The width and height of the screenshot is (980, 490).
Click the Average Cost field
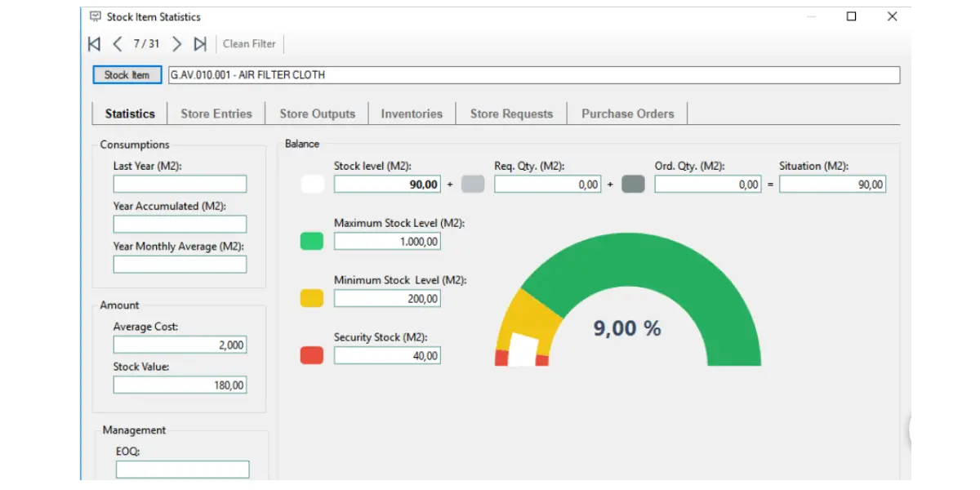(x=180, y=345)
